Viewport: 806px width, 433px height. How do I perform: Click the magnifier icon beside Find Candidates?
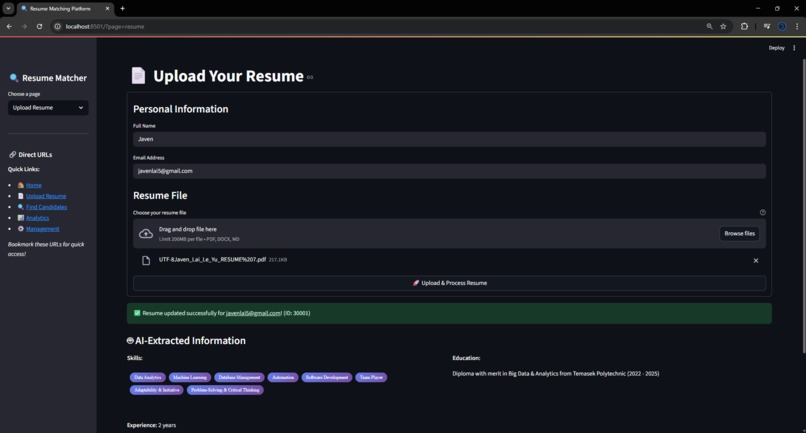21,207
